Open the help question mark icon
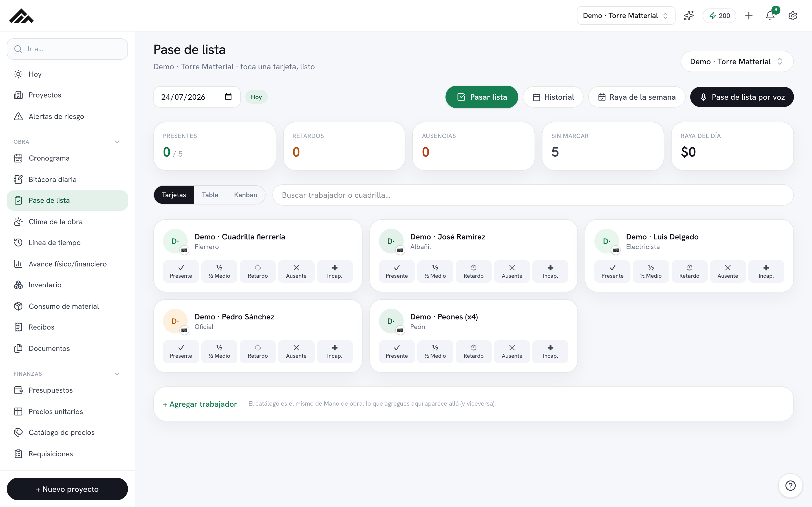Image resolution: width=812 pixels, height=507 pixels. click(x=790, y=485)
